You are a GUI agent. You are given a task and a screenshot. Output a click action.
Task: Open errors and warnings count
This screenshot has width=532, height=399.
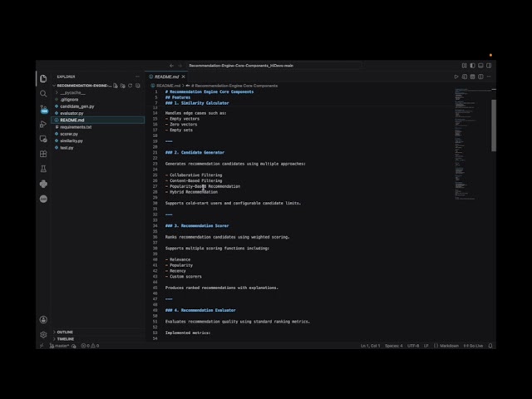coord(90,346)
